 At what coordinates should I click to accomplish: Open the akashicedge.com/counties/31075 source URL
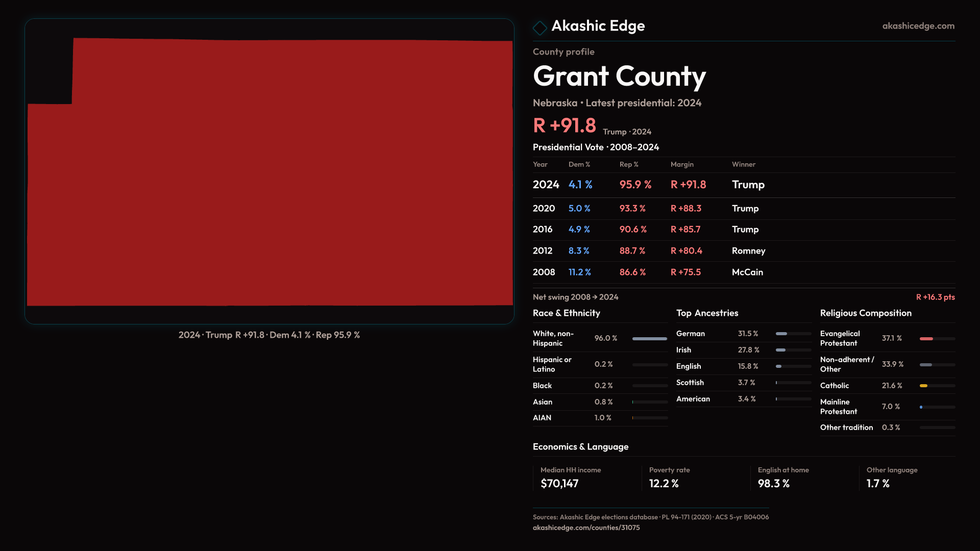tap(586, 528)
